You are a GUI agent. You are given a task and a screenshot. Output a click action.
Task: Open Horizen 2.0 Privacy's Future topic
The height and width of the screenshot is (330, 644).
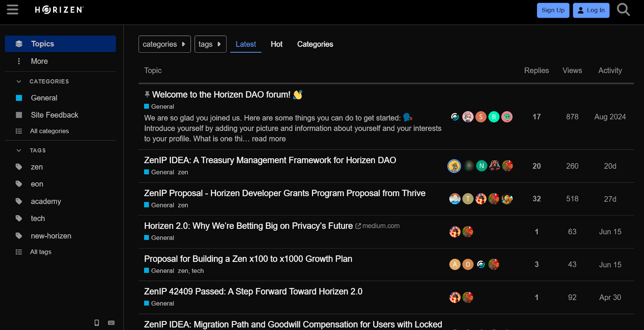point(248,226)
